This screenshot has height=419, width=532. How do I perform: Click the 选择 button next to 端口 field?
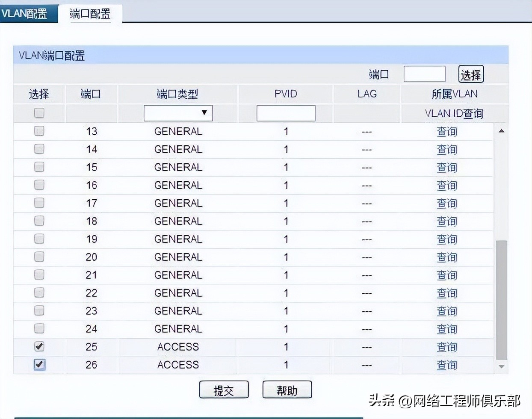(470, 74)
